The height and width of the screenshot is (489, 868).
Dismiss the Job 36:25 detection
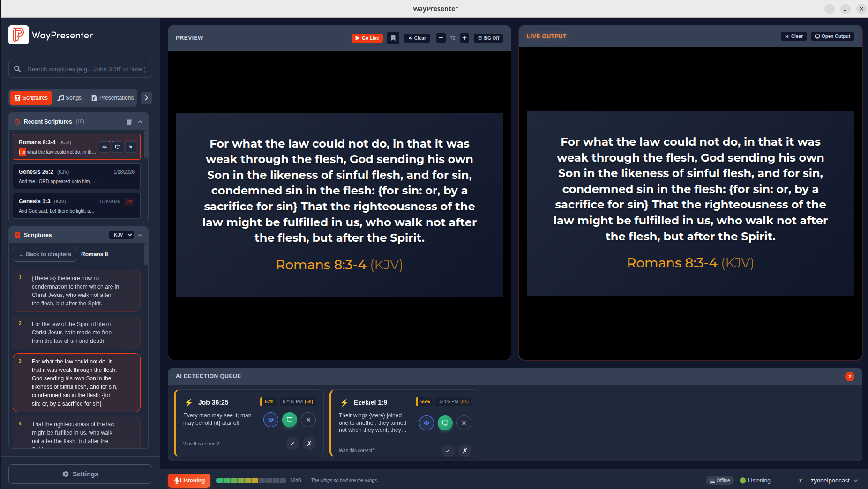(308, 420)
